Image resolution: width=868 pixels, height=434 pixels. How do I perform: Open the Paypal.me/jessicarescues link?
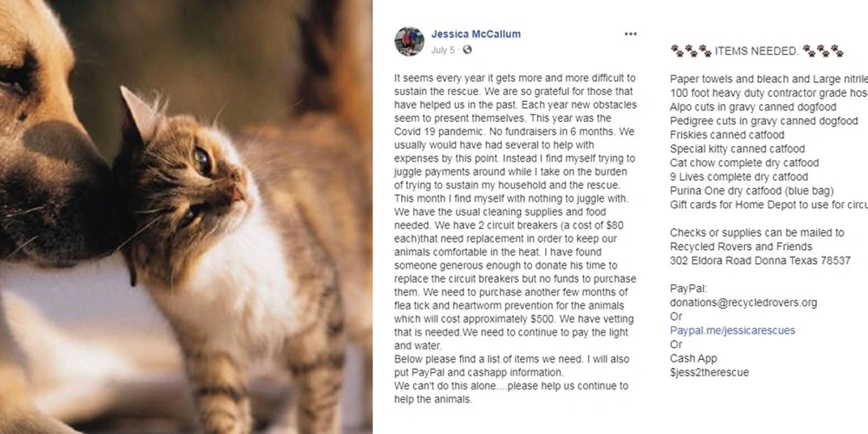732,330
